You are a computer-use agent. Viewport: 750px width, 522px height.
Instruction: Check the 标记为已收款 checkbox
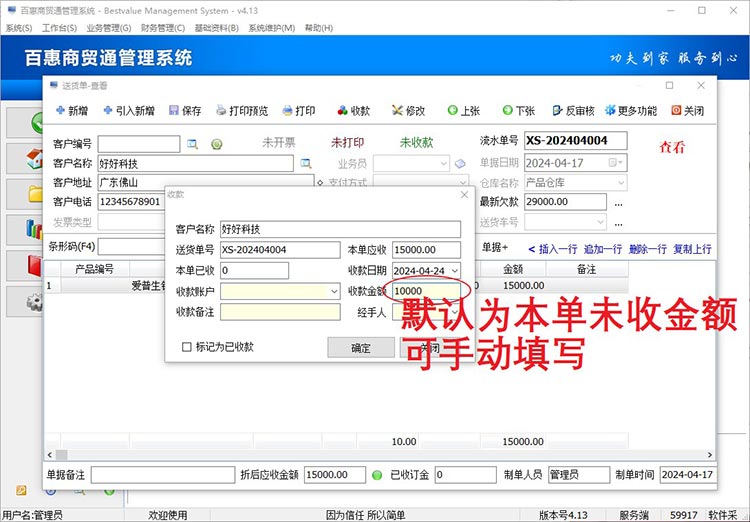[x=187, y=347]
